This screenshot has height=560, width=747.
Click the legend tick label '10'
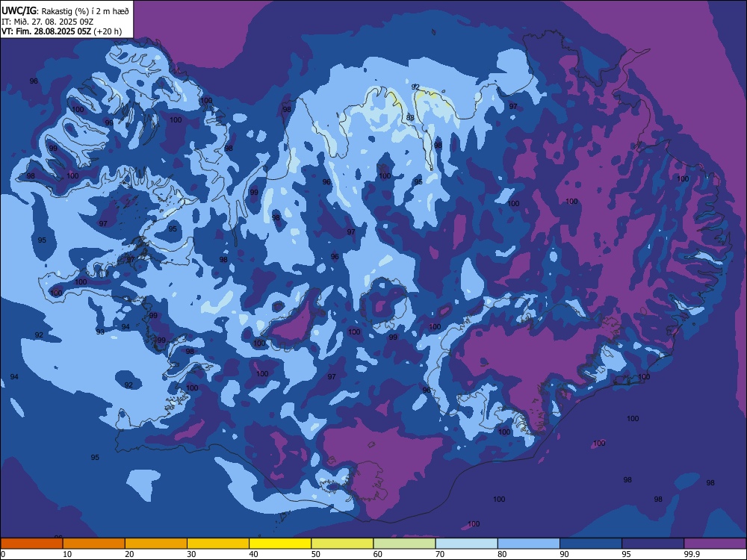click(x=67, y=554)
